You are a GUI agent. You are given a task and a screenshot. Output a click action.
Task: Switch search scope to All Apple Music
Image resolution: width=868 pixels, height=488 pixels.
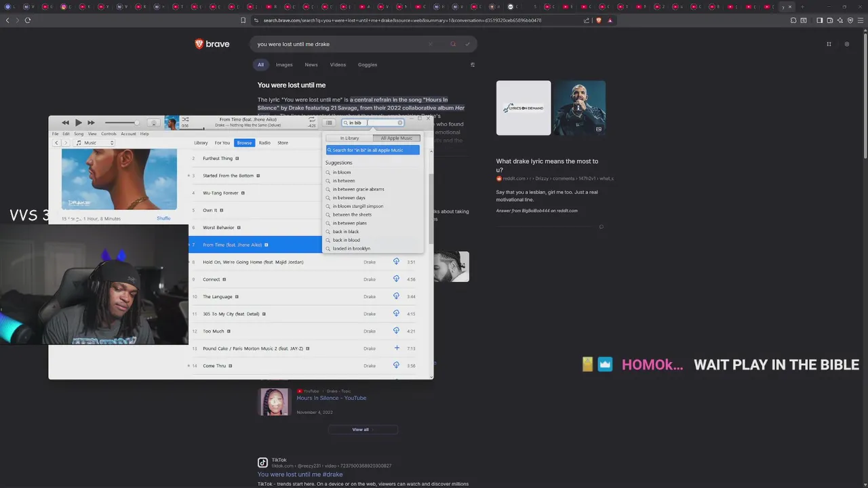click(397, 138)
